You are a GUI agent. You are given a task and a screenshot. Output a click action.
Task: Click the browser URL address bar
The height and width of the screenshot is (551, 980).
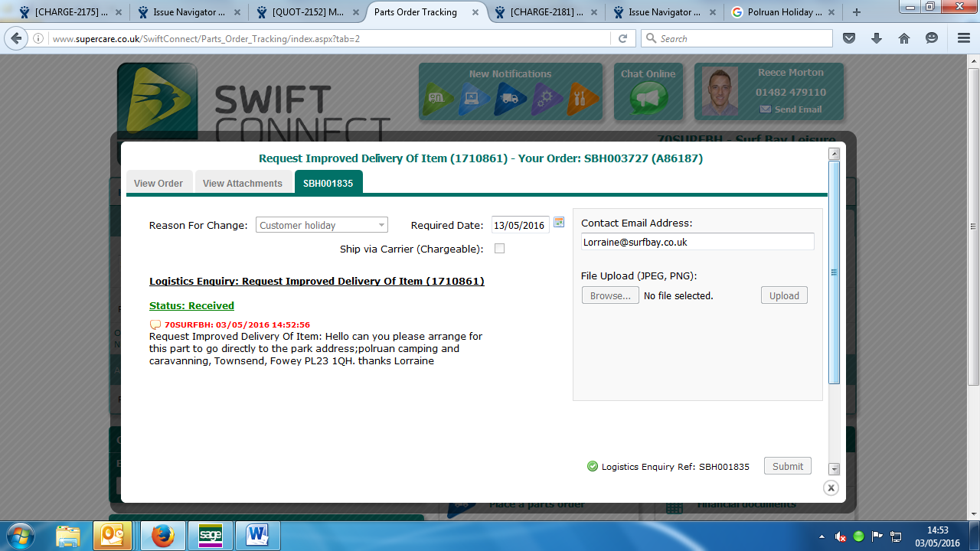(329, 38)
